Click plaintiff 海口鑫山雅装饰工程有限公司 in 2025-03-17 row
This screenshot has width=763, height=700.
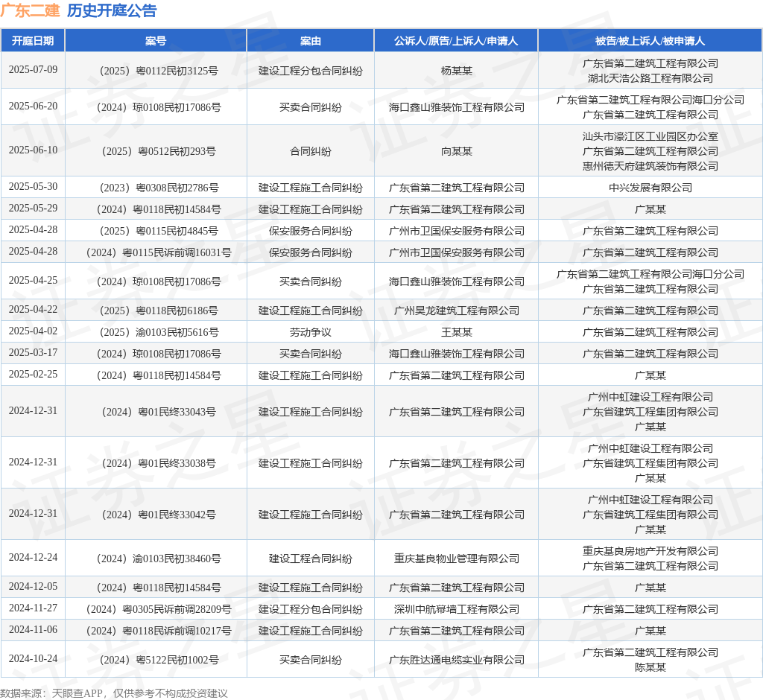coord(457,354)
